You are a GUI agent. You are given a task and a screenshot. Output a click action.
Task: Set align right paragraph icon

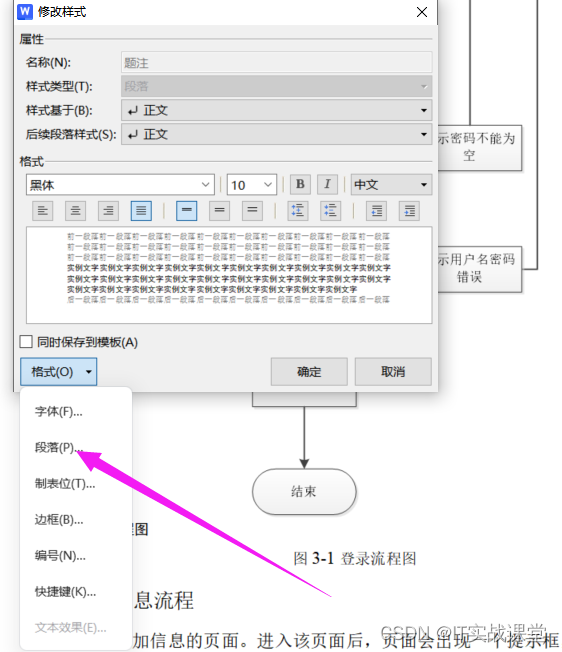[x=108, y=211]
